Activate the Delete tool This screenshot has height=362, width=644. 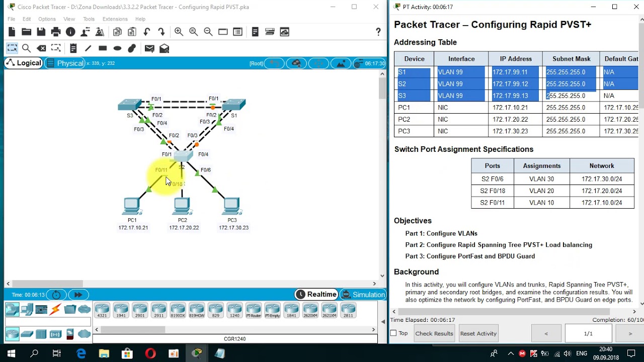42,48
